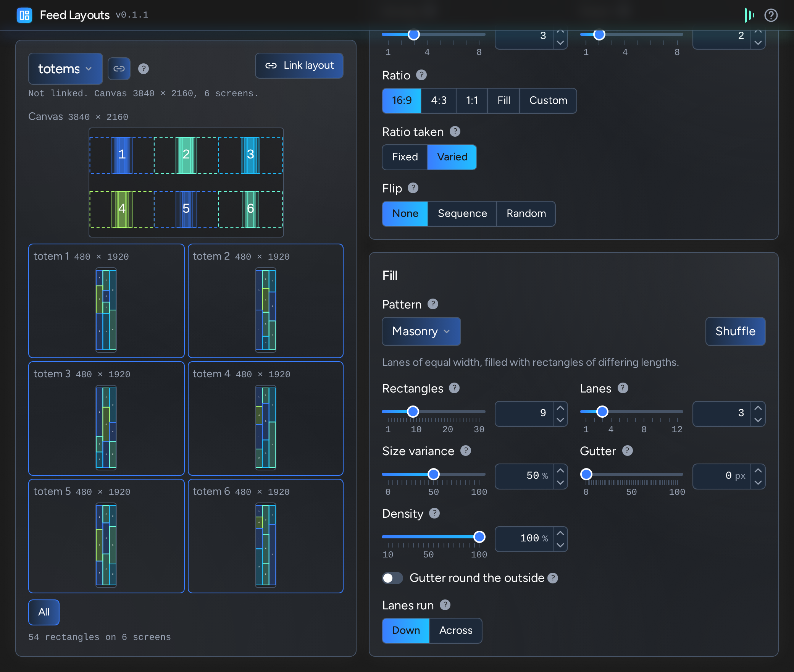794x672 pixels.
Task: Show help for Lanes run
Action: (x=445, y=605)
